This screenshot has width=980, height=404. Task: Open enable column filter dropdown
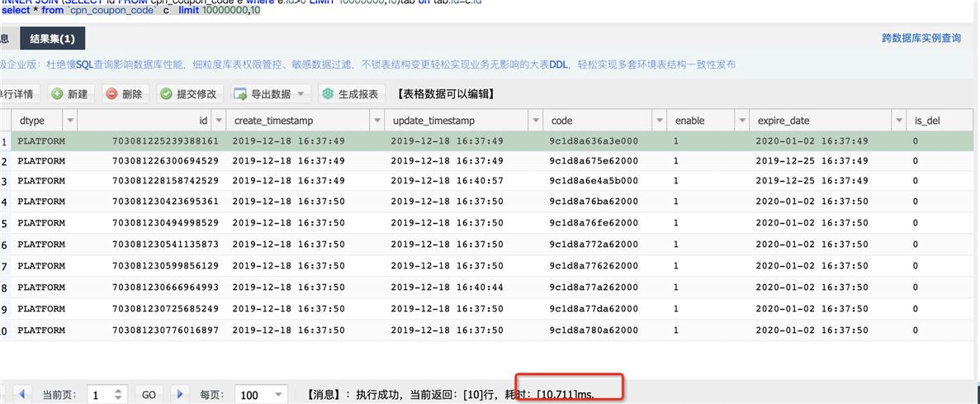tap(742, 121)
